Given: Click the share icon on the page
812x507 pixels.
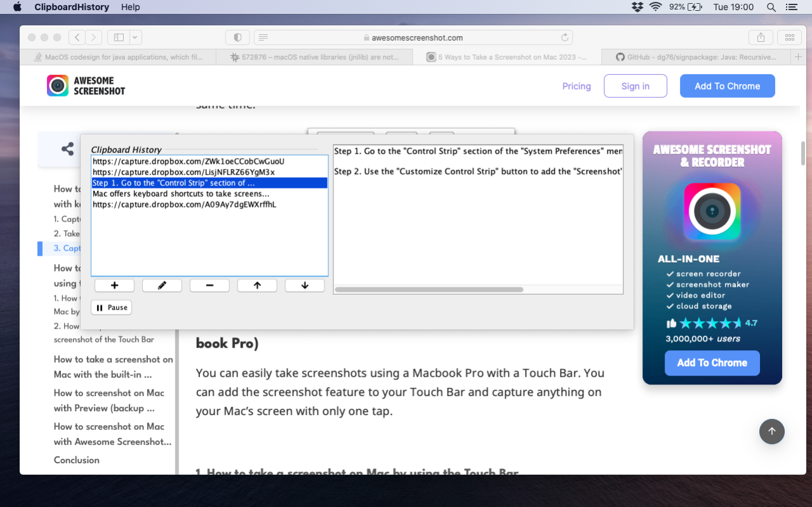Looking at the screenshot, I should (x=67, y=149).
